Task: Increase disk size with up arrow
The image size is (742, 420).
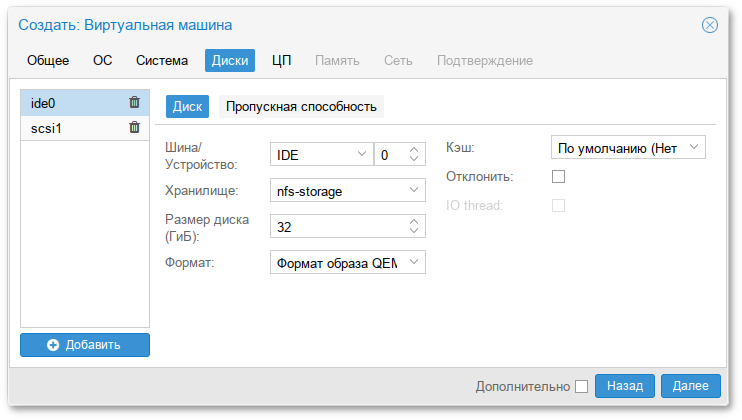Action: [x=414, y=221]
